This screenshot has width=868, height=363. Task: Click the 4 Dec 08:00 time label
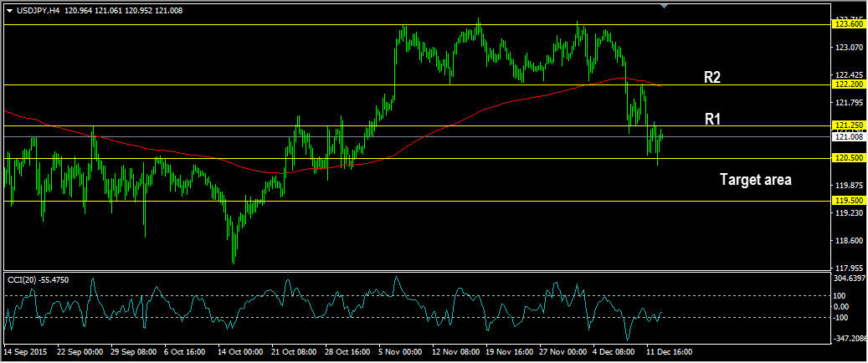point(612,351)
